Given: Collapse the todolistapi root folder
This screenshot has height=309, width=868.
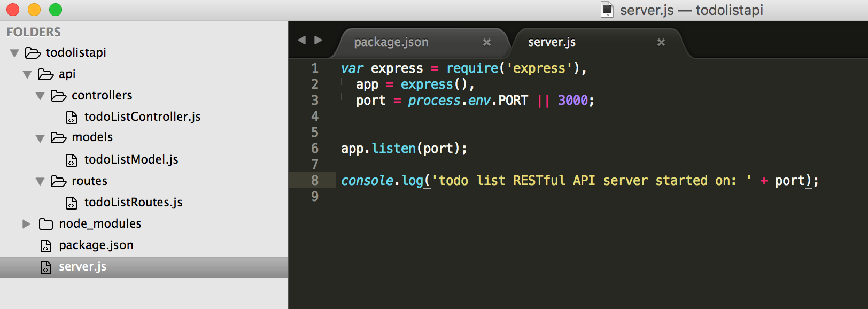Looking at the screenshot, I should (14, 53).
